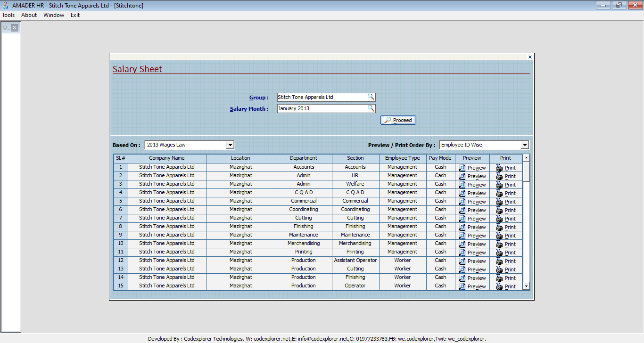Screen dimensions: 644x343
Task: Select the Assistant Operator section cell
Action: 355,261
